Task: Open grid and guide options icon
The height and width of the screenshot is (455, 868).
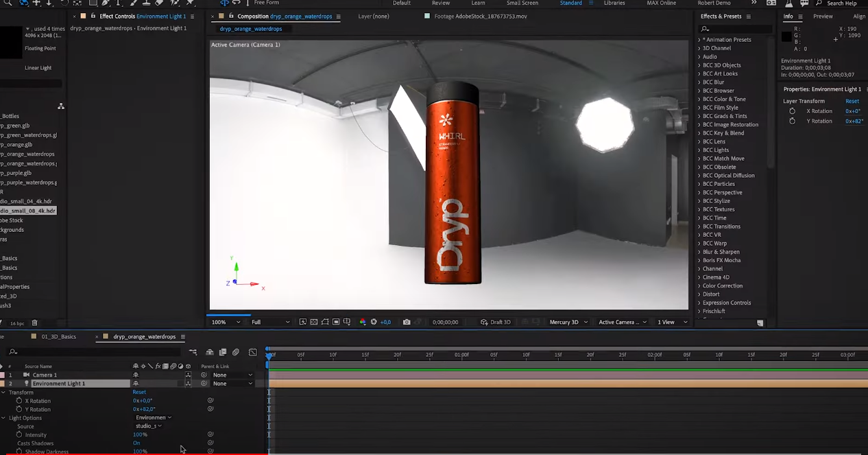Action: (x=347, y=322)
